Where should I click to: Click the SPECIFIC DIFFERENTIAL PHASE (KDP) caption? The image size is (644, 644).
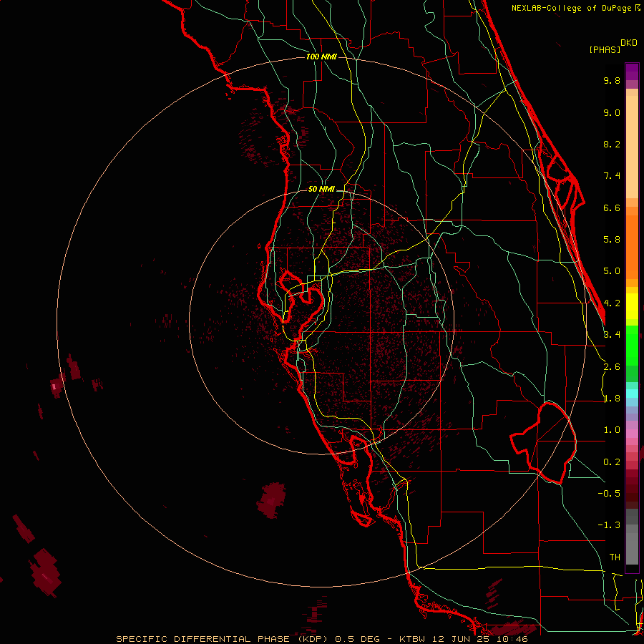pyautogui.click(x=222, y=639)
